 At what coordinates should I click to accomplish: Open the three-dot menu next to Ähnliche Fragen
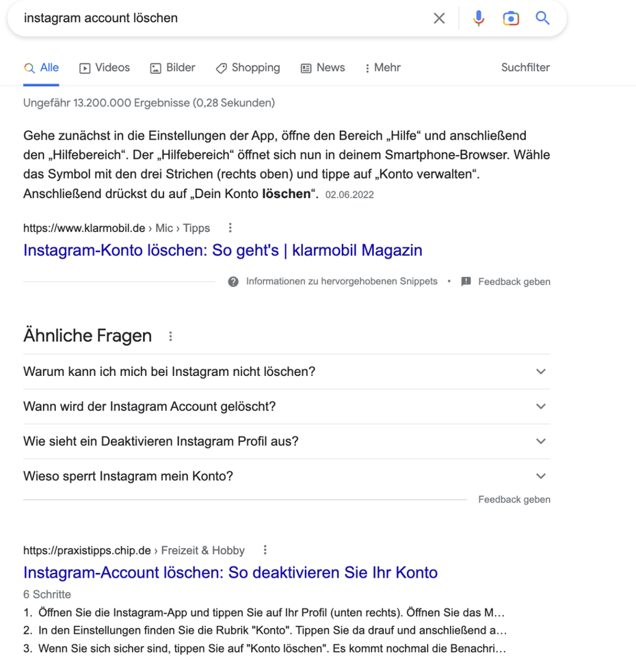pos(170,336)
